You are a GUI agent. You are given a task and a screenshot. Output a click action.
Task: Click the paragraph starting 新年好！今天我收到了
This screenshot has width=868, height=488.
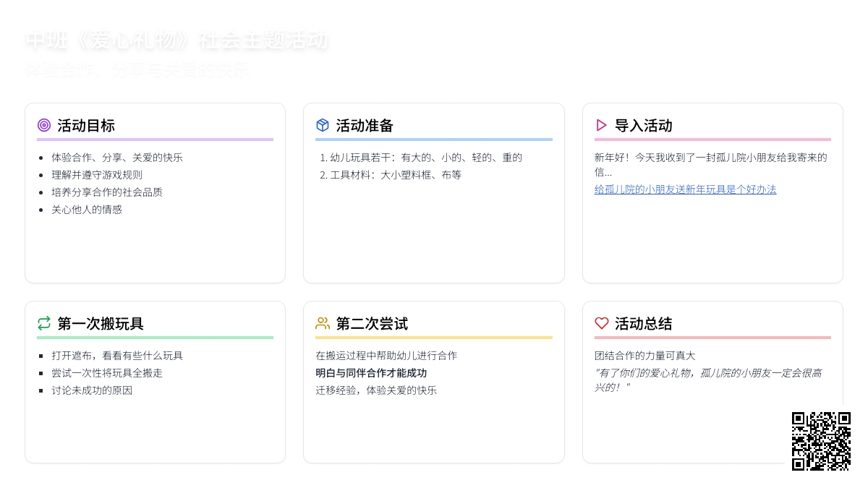(712, 165)
